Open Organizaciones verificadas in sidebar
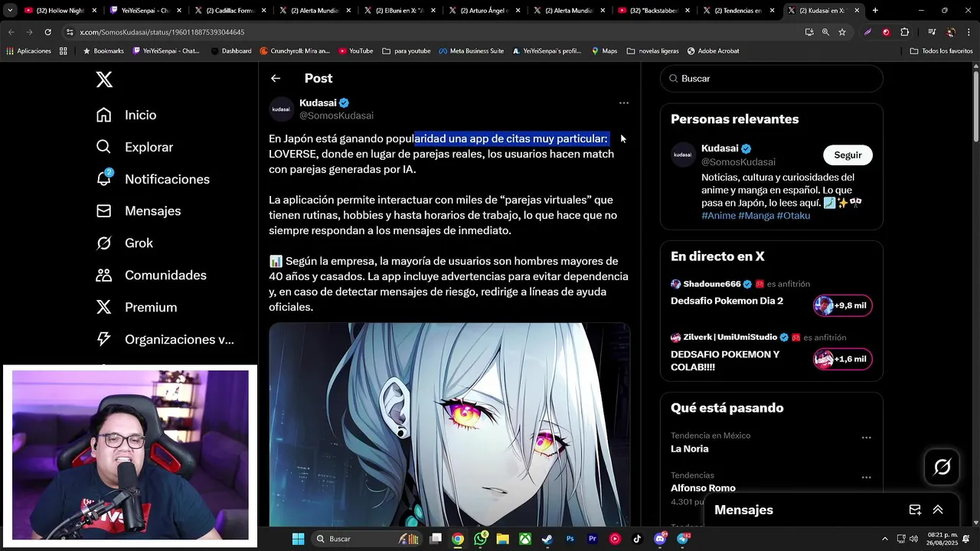The width and height of the screenshot is (980, 551). click(x=165, y=340)
